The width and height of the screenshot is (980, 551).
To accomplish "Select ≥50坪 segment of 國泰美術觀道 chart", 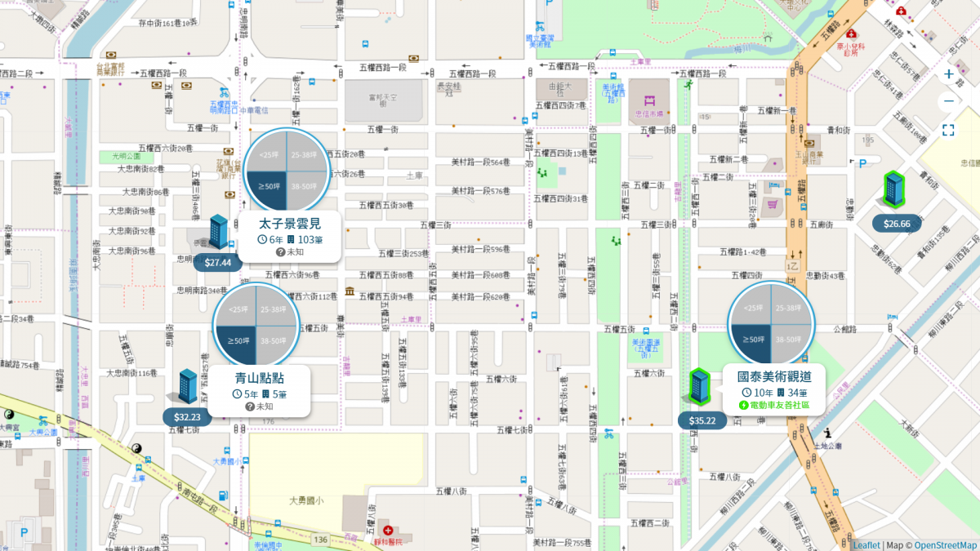I will click(751, 342).
